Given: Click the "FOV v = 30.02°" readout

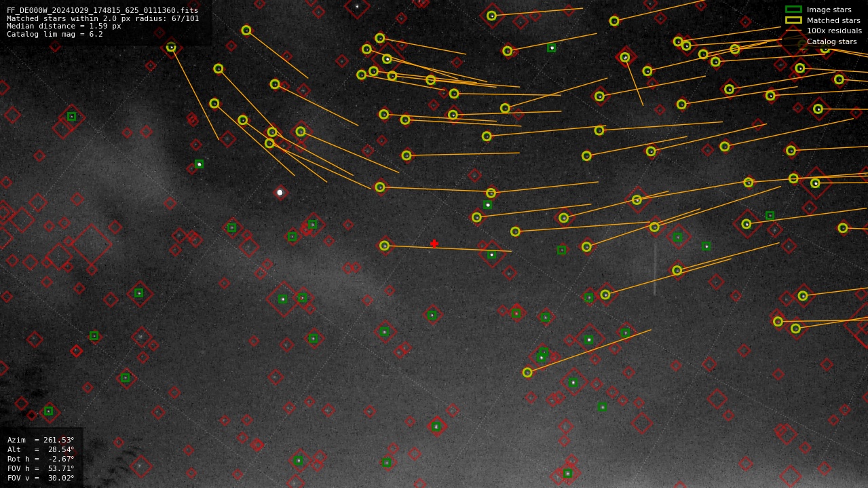Looking at the screenshot, I should (x=41, y=478).
